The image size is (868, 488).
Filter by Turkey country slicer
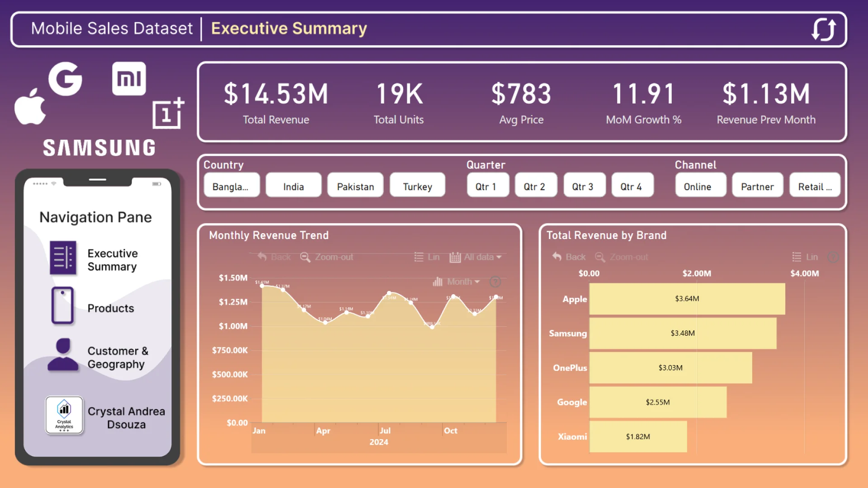tap(417, 185)
